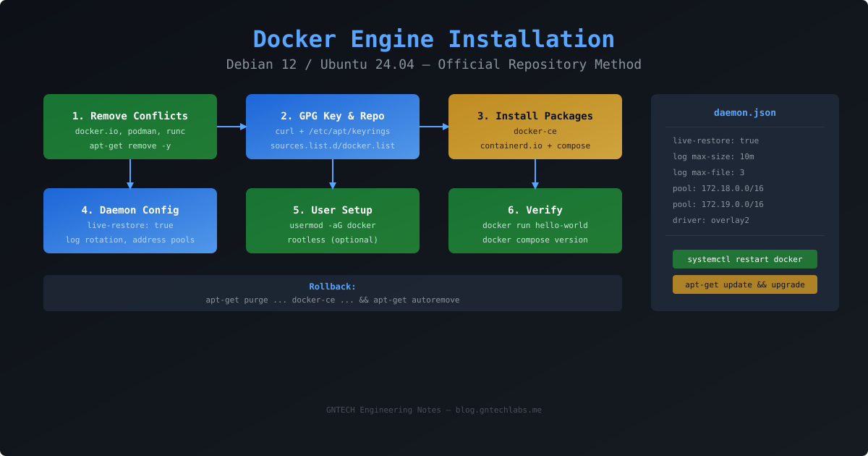The width and height of the screenshot is (868, 456).
Task: Click 'log rotation, address pools' text
Action: [130, 240]
